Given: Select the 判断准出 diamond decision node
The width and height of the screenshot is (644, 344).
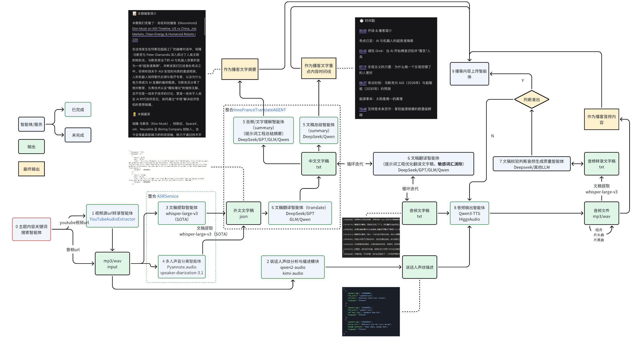Looking at the screenshot, I should click(x=531, y=100).
